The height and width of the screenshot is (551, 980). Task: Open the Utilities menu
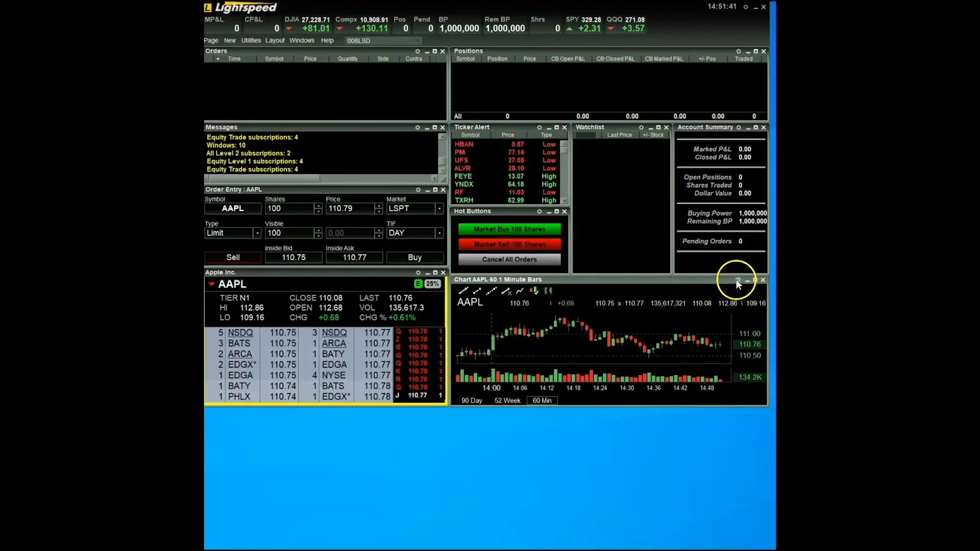(251, 40)
